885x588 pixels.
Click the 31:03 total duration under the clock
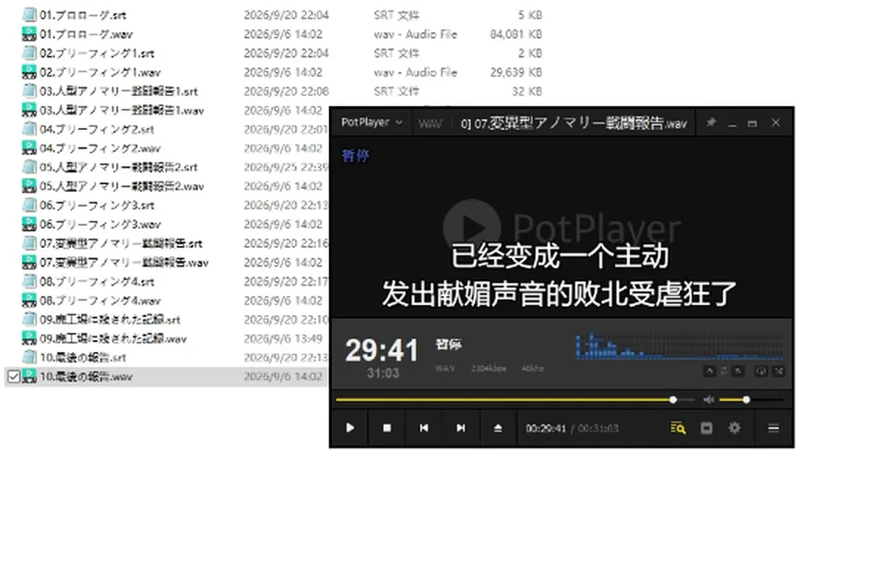(383, 373)
